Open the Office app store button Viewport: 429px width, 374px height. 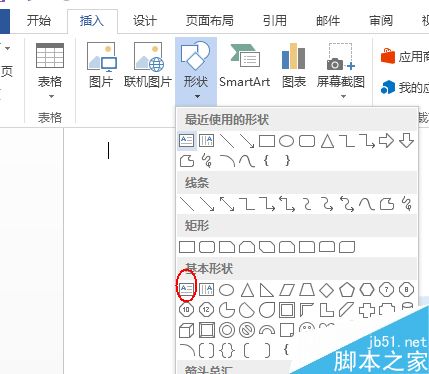coord(405,57)
